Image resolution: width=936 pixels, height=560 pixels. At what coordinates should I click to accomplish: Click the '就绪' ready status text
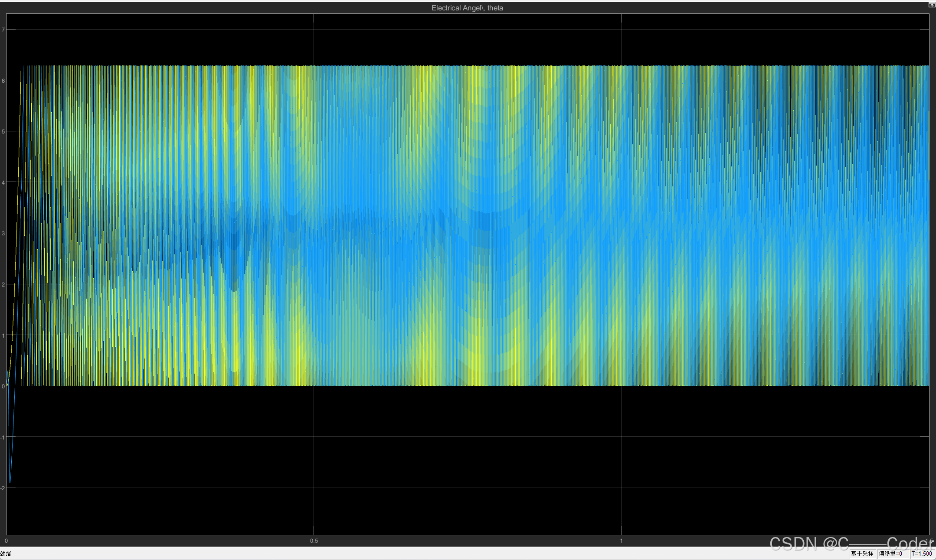click(x=6, y=553)
